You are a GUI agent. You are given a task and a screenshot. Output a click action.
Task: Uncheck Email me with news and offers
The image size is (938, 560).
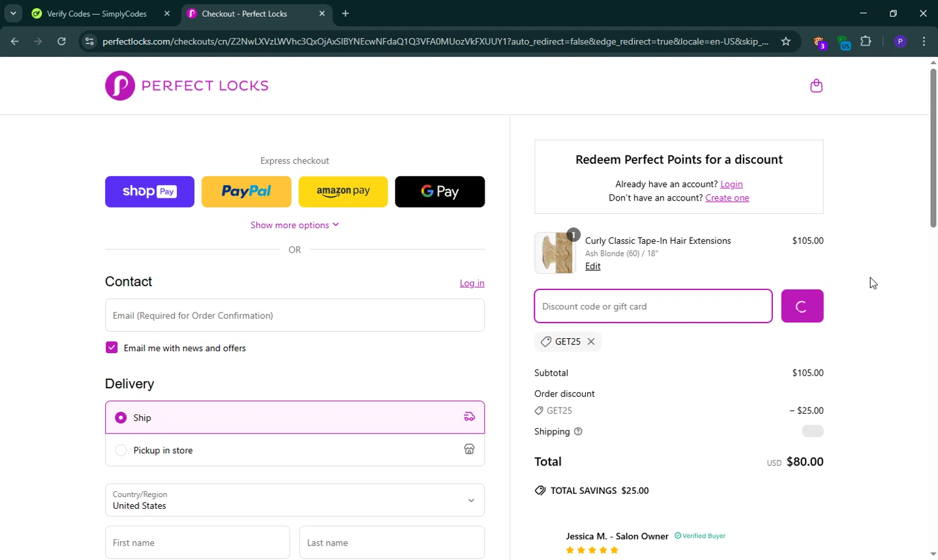coord(111,347)
